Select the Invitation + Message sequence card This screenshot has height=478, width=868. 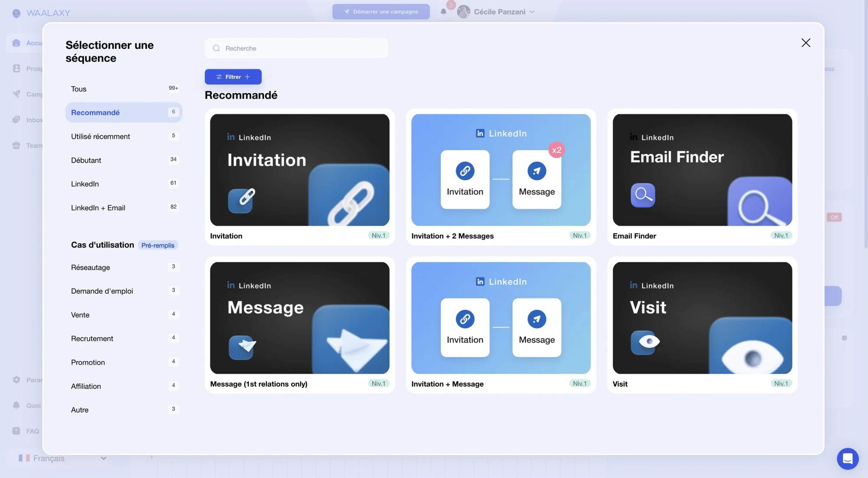[501, 325]
